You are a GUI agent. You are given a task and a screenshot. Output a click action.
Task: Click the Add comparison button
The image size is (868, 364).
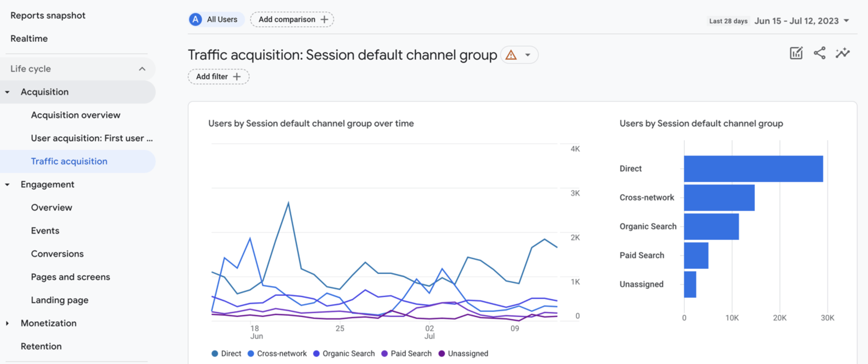point(292,20)
